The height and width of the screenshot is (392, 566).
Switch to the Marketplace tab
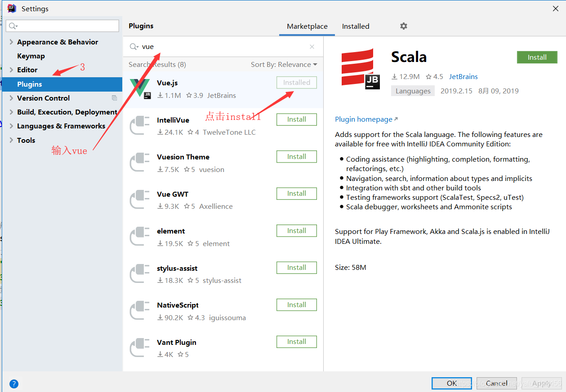click(307, 26)
